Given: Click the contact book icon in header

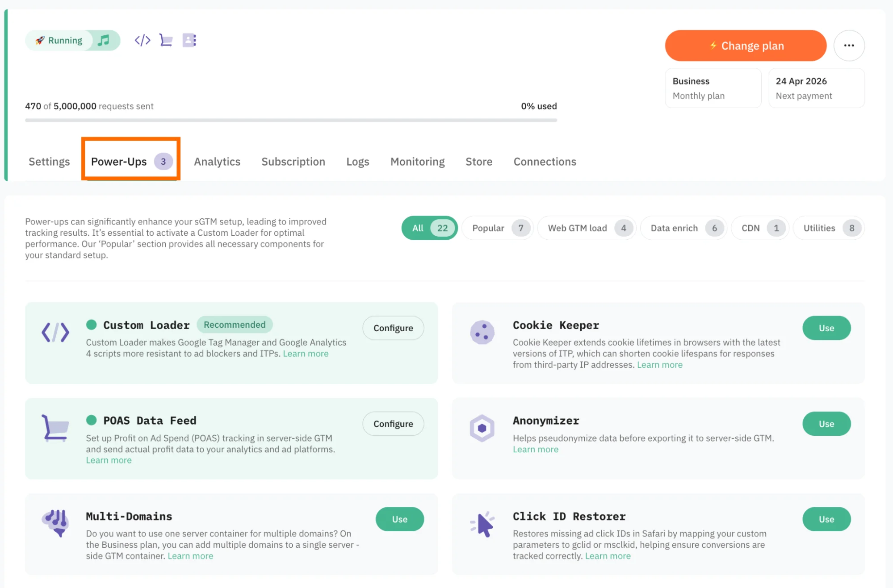Looking at the screenshot, I should 189,40.
